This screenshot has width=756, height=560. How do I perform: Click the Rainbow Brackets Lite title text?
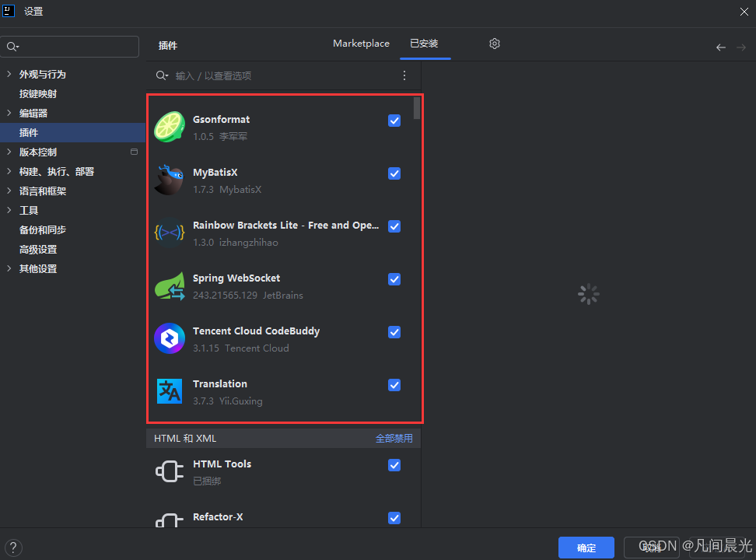click(286, 226)
